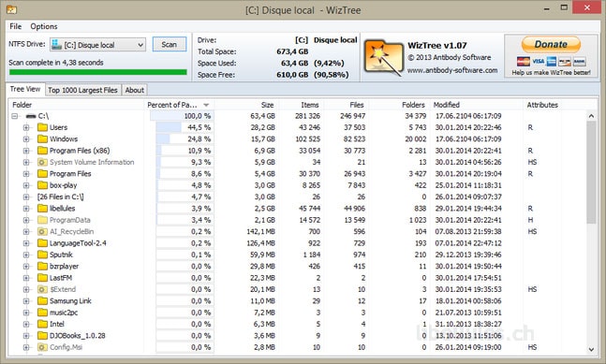Screen dimensions: 606x364
Task: Click the DJOBooks_1.0.28 folder icon
Action: pos(42,336)
